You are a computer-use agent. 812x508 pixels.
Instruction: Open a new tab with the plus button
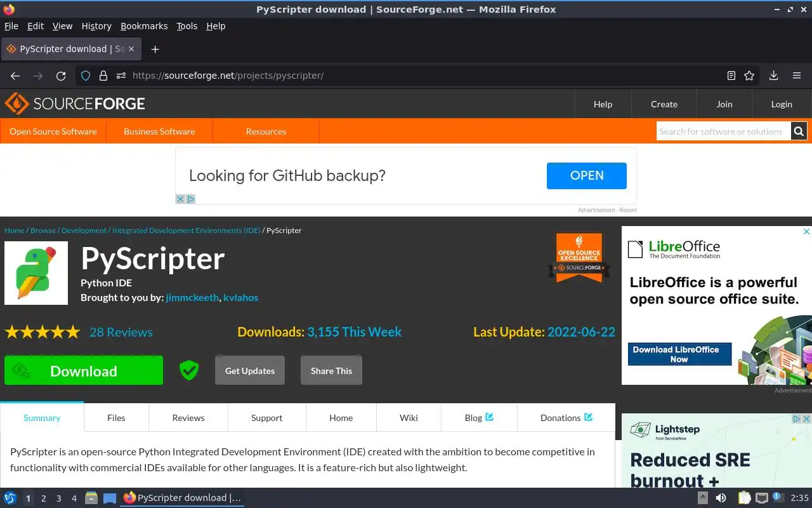pyautogui.click(x=155, y=49)
